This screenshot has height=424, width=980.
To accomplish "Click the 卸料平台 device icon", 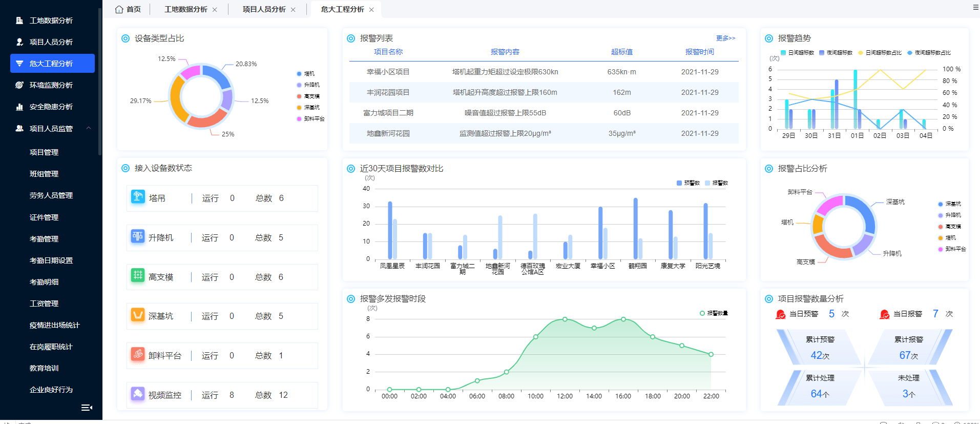I will click(x=138, y=354).
